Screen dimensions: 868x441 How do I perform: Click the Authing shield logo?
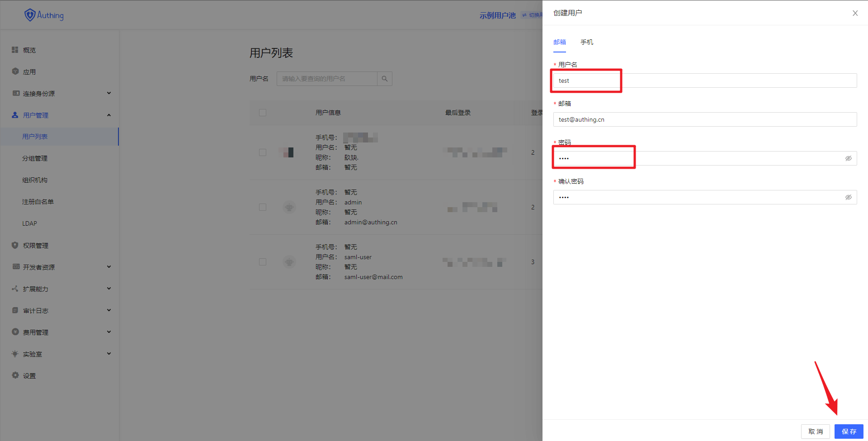pyautogui.click(x=30, y=14)
